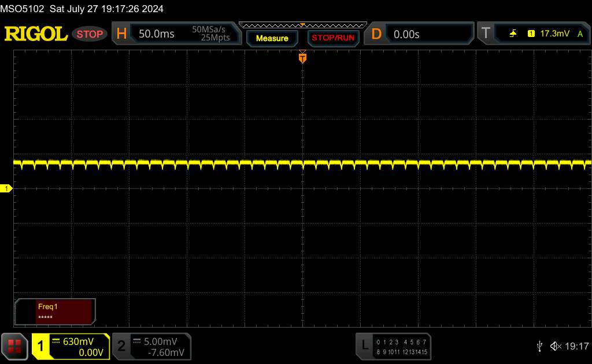Enable channel 2 with 5.00mV scale
592x364 pixels.
click(x=151, y=346)
